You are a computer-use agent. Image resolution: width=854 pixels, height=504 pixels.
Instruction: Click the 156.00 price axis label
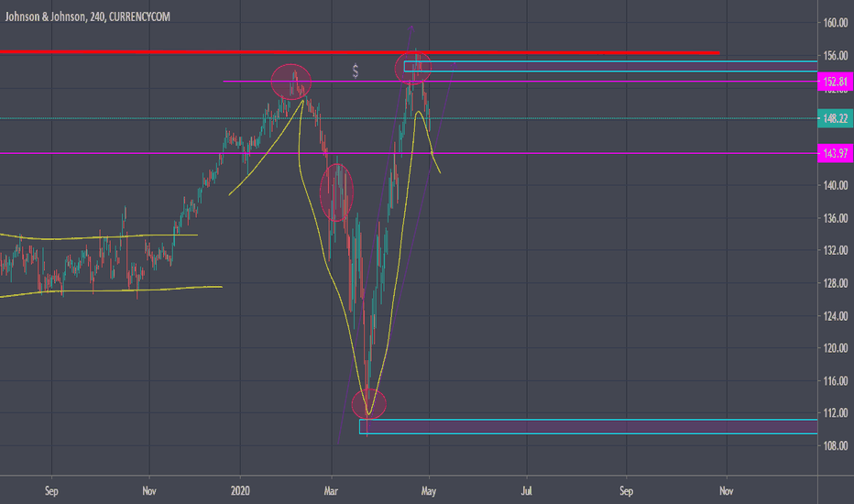[836, 56]
